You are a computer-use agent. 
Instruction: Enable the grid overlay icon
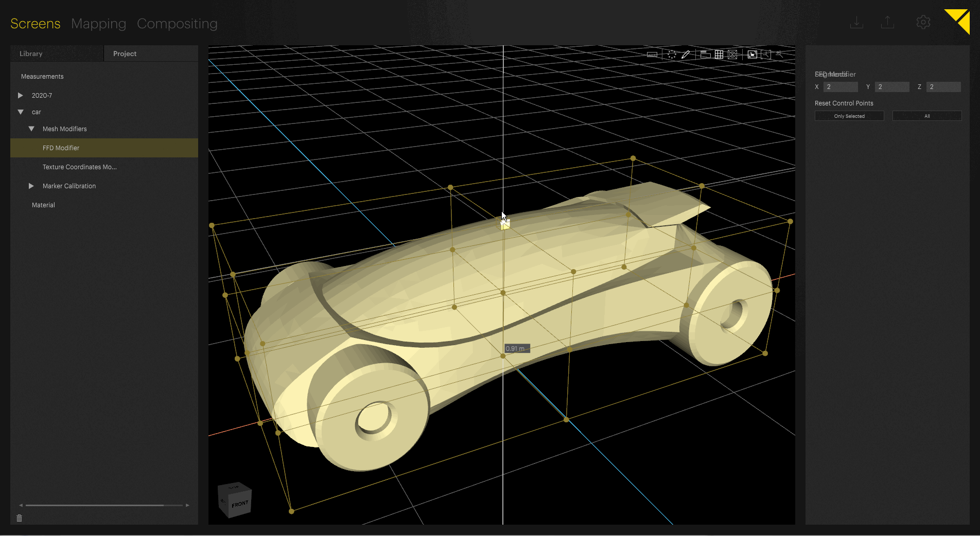tap(719, 54)
